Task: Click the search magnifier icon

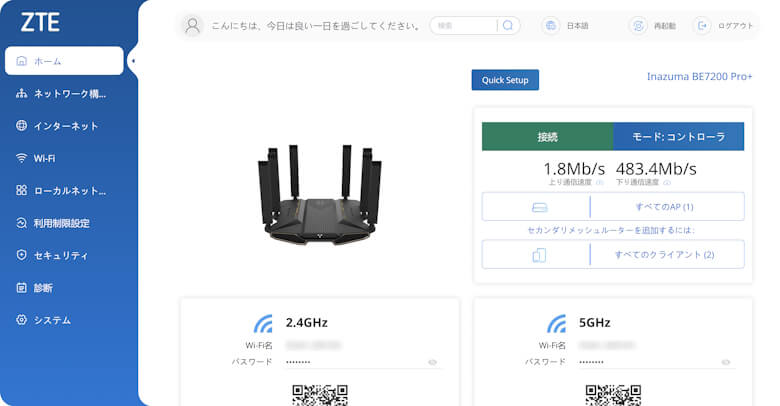Action: 507,26
